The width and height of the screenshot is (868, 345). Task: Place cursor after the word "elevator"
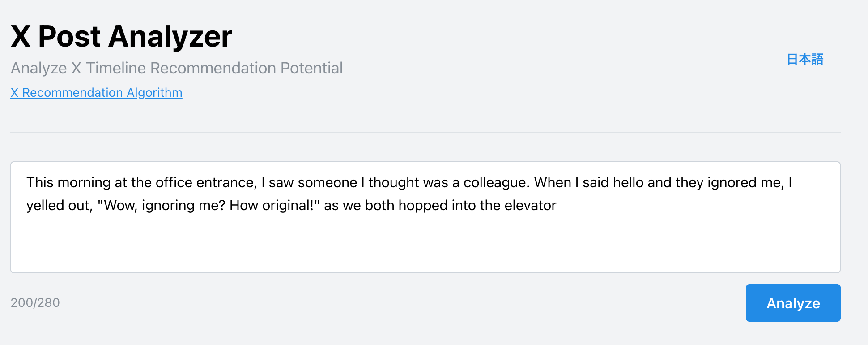point(557,206)
